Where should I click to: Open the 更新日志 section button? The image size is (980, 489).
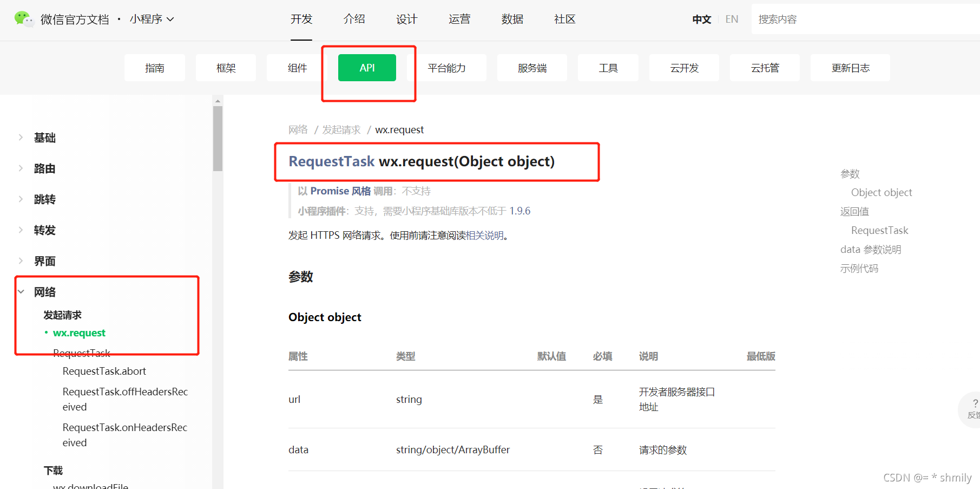tap(850, 68)
